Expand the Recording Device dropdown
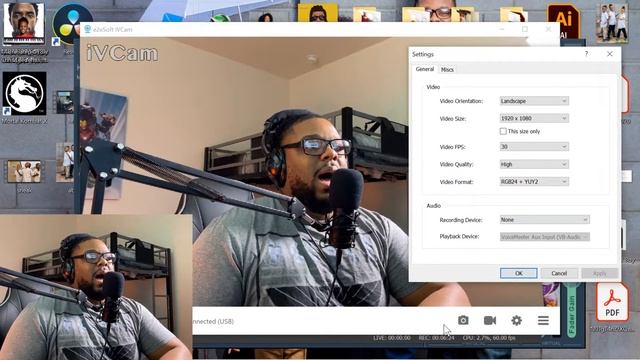The height and width of the screenshot is (360, 640). tap(544, 220)
